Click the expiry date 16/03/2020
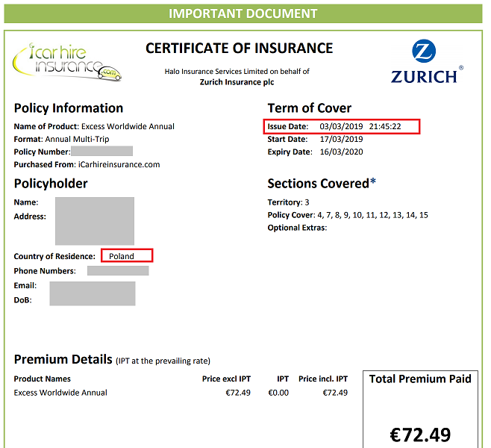Screen dimensions: 491x448 341,152
